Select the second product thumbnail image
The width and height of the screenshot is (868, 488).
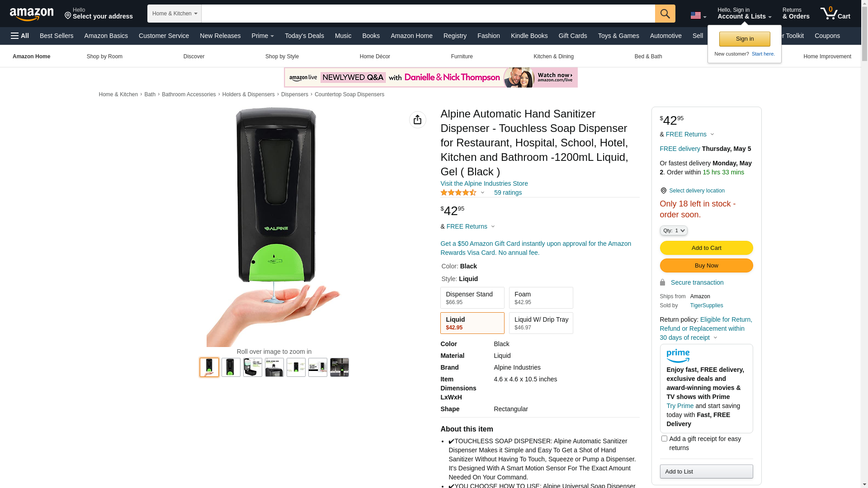click(231, 367)
